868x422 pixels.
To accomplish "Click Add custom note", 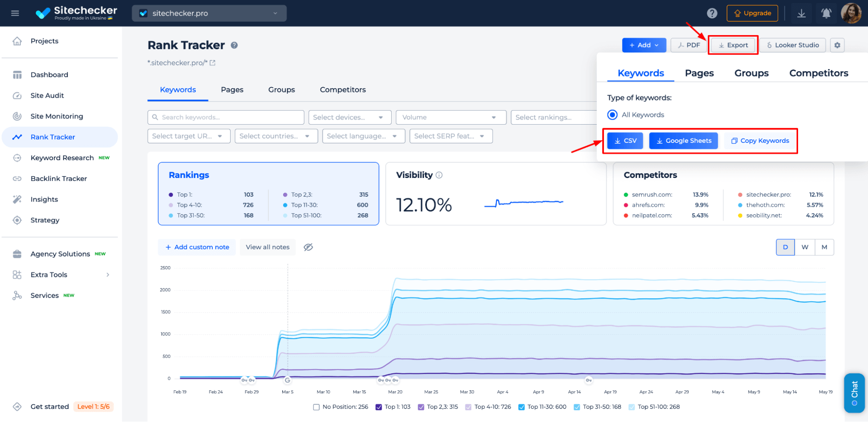I will click(x=197, y=247).
